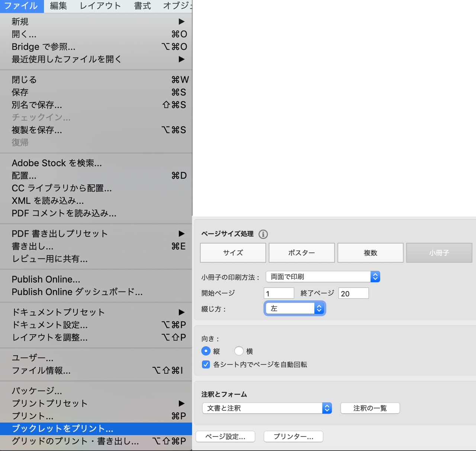Viewport: 476px width, 451px height.
Task: Choose ユーザー... menu item
Action: click(x=96, y=358)
